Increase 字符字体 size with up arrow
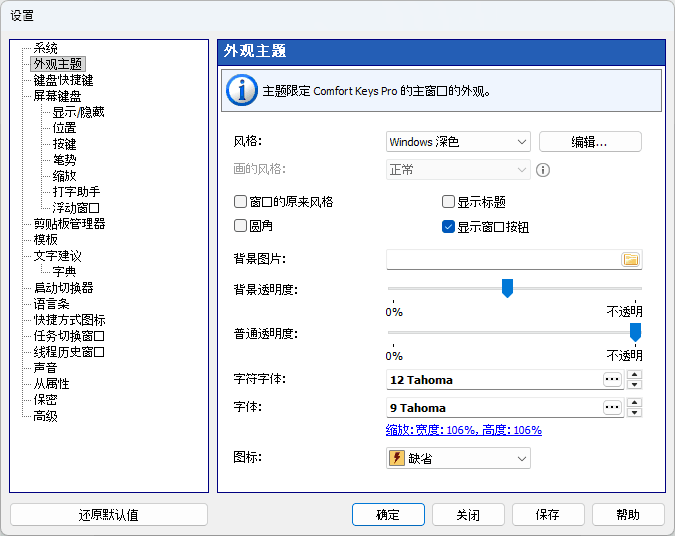 point(635,375)
